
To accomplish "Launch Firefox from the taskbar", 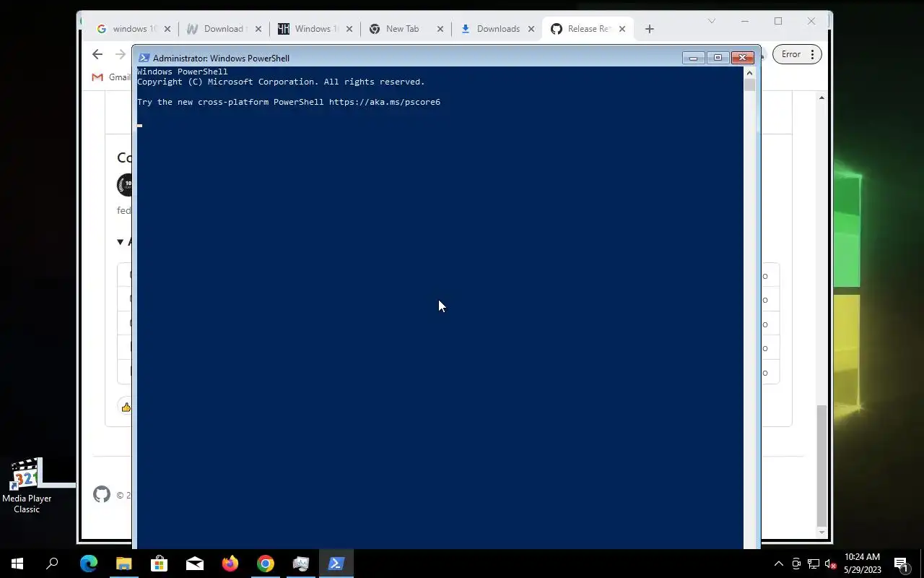I will pos(230,564).
